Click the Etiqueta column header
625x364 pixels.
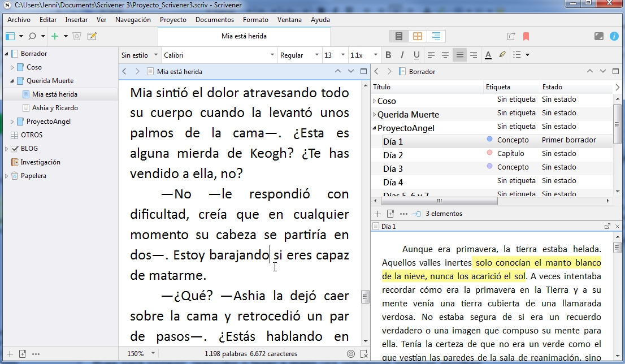click(x=498, y=87)
